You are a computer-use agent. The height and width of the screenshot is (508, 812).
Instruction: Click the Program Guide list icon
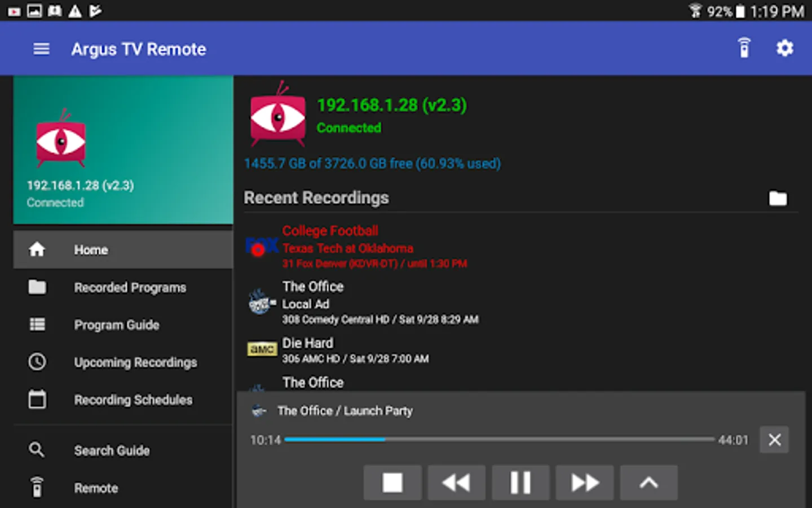37,325
